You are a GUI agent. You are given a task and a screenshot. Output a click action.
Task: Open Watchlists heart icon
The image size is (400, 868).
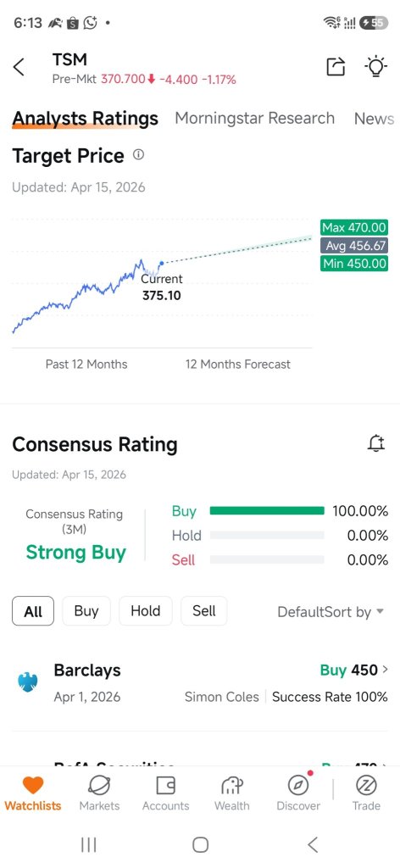tap(33, 785)
